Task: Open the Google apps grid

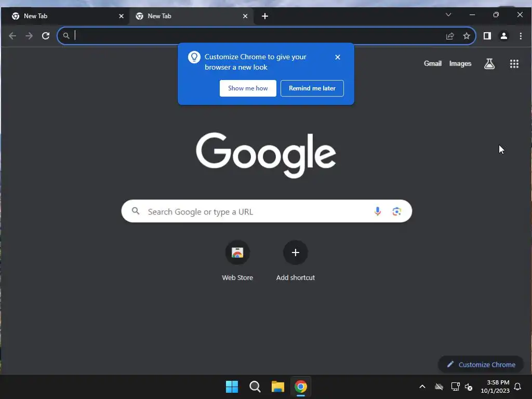Action: 514,64
